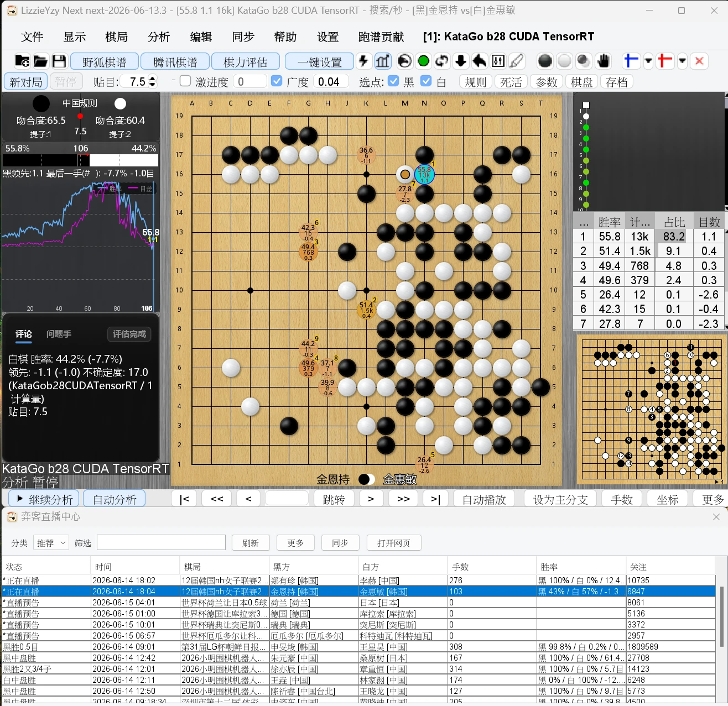The height and width of the screenshot is (706, 728).
Task: Click the 胜率 column header in candidate table
Action: [610, 222]
